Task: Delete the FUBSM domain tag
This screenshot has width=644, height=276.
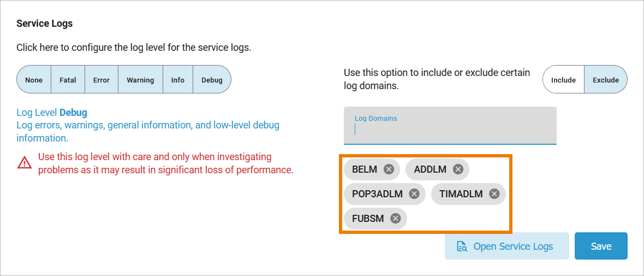Action: click(x=396, y=219)
